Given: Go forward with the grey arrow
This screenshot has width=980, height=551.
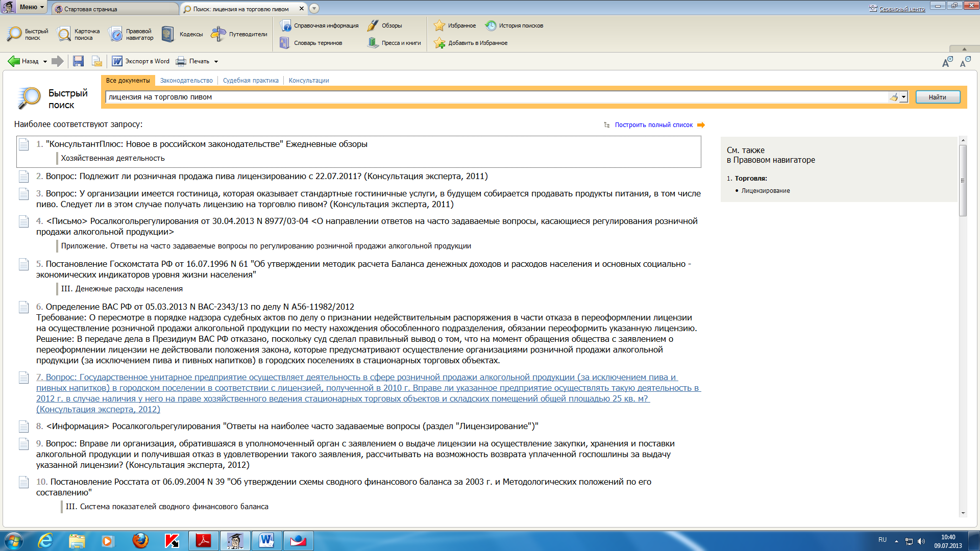Looking at the screenshot, I should (x=58, y=61).
